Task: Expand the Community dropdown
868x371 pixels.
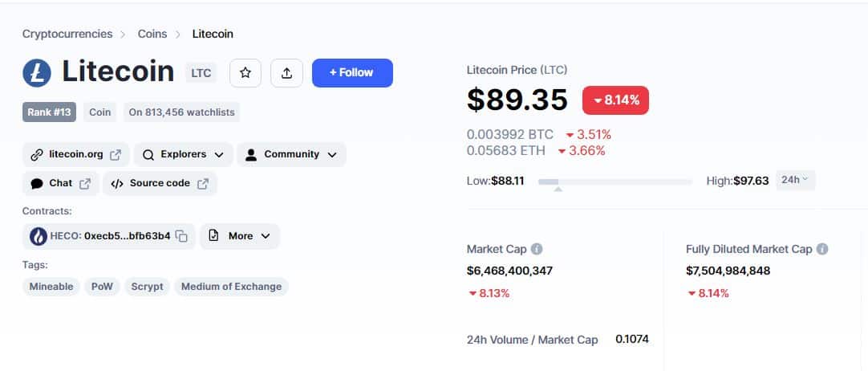Action: pos(291,154)
